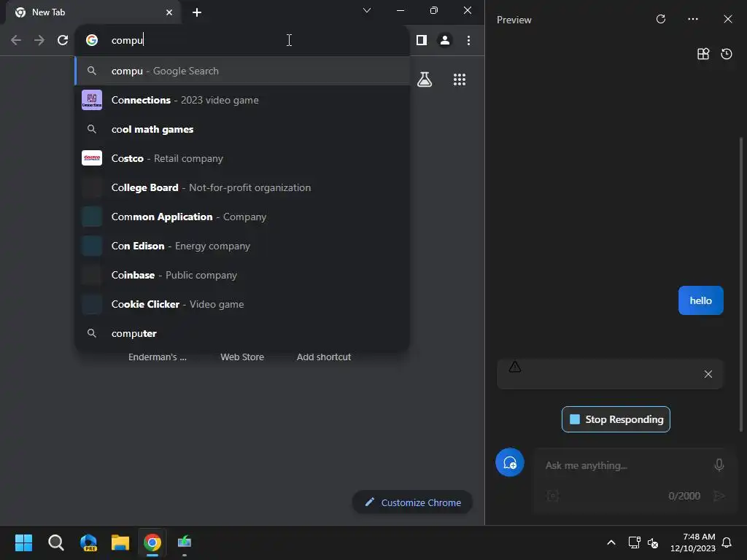Click the warning triangle icon
The height and width of the screenshot is (560, 747).
514,367
